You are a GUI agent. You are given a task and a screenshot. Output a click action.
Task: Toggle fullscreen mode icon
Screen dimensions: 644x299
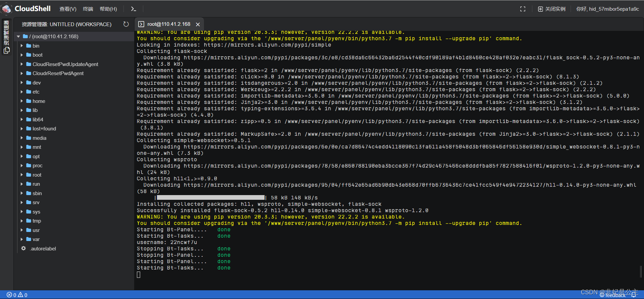(x=523, y=9)
